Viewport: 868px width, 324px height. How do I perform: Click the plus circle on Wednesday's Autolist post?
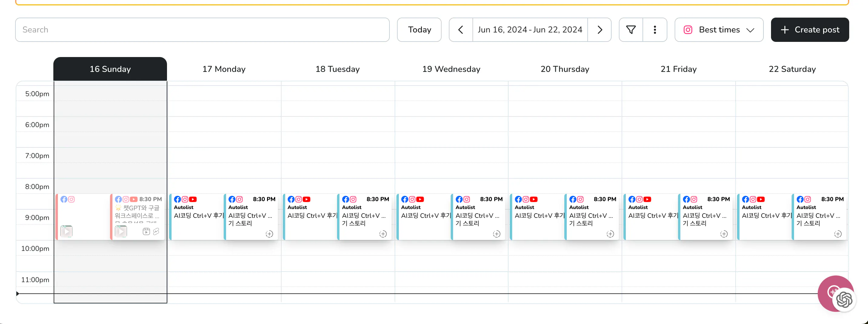point(497,234)
